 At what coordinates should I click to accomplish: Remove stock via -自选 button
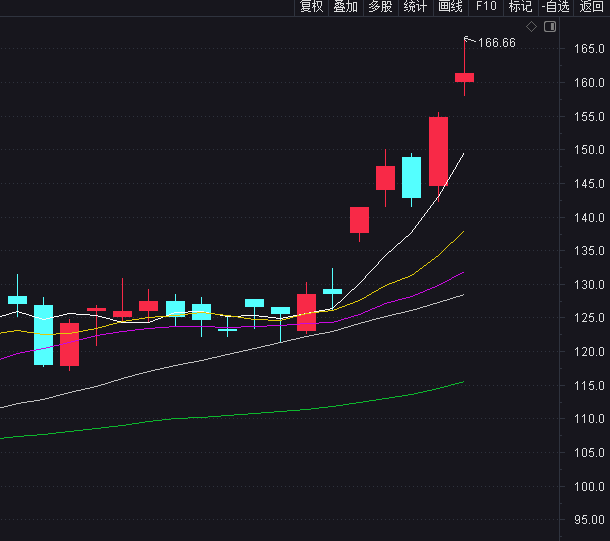coord(556,7)
